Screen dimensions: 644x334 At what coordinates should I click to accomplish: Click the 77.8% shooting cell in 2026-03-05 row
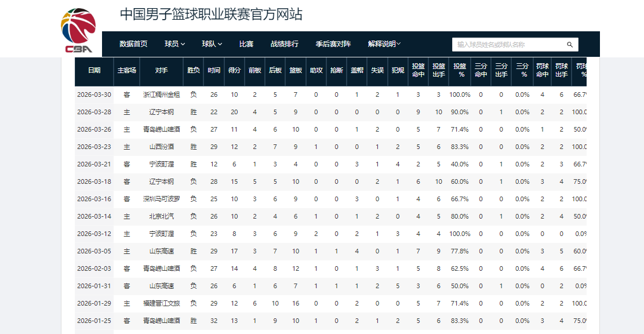point(460,251)
